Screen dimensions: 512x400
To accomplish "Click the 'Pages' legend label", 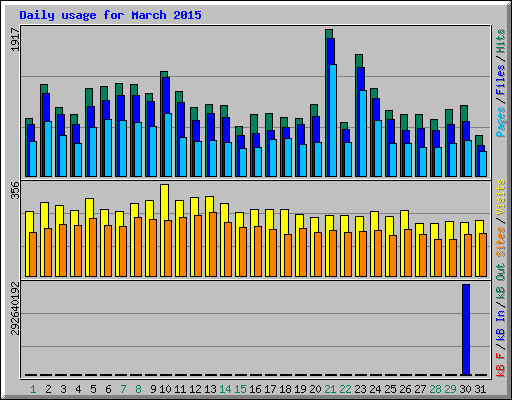I will click(x=501, y=122).
